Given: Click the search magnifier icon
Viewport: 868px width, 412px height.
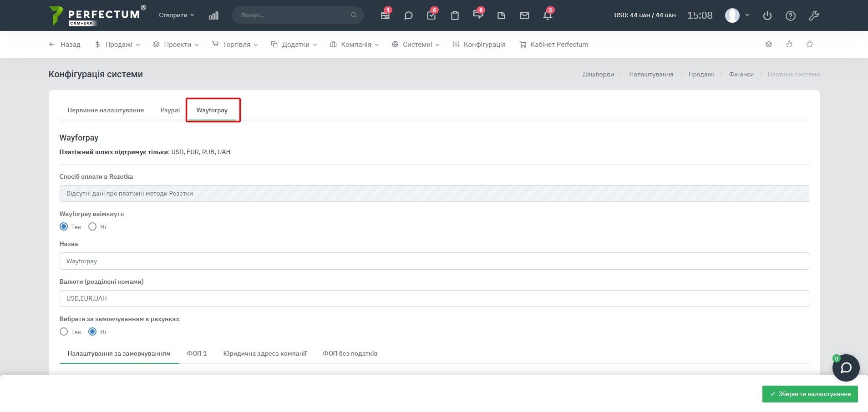Looking at the screenshot, I should click(354, 15).
